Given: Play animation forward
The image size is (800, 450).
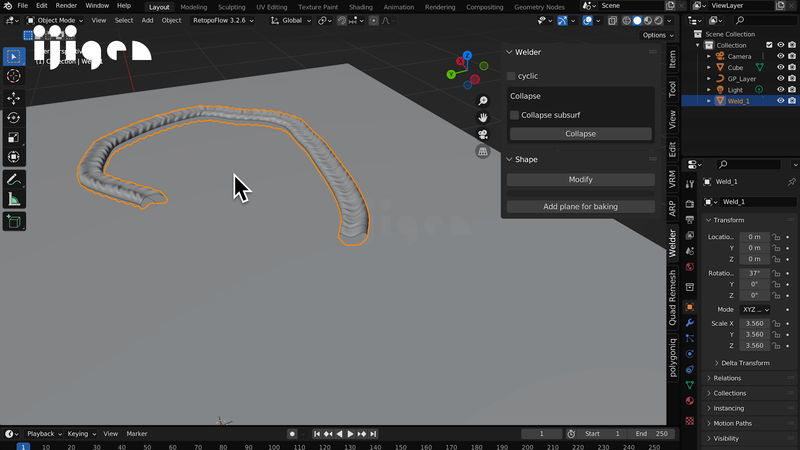Looking at the screenshot, I should (x=351, y=434).
